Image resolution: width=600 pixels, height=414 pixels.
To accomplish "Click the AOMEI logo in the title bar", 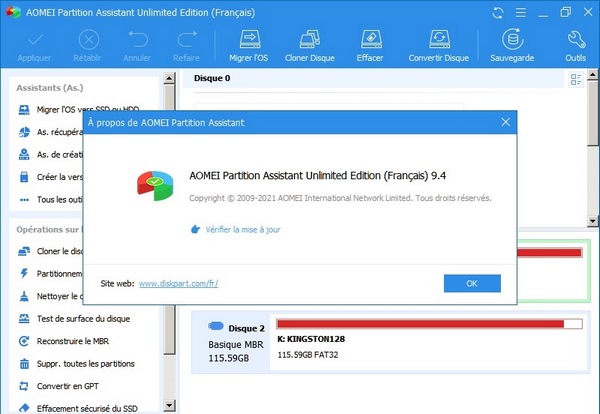I will coord(13,12).
